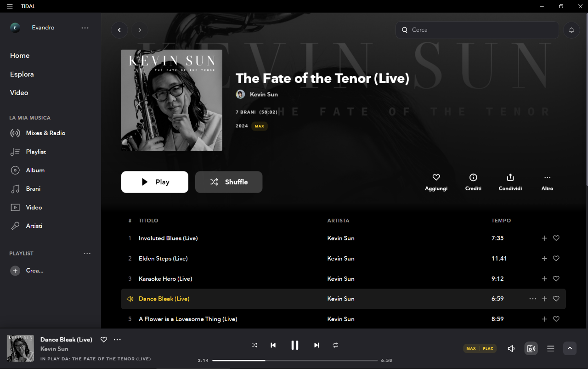Open the notifications bell
This screenshot has width=588, height=369.
click(x=571, y=30)
